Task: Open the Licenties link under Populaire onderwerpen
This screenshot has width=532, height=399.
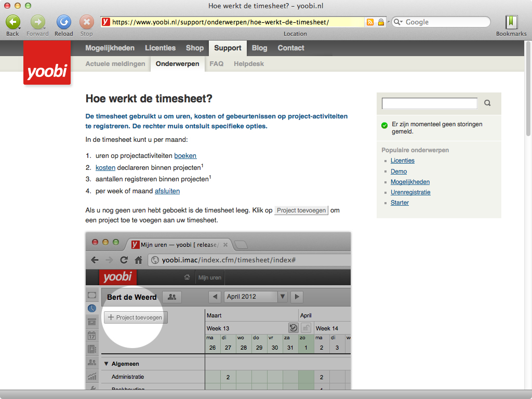Action: click(x=403, y=161)
